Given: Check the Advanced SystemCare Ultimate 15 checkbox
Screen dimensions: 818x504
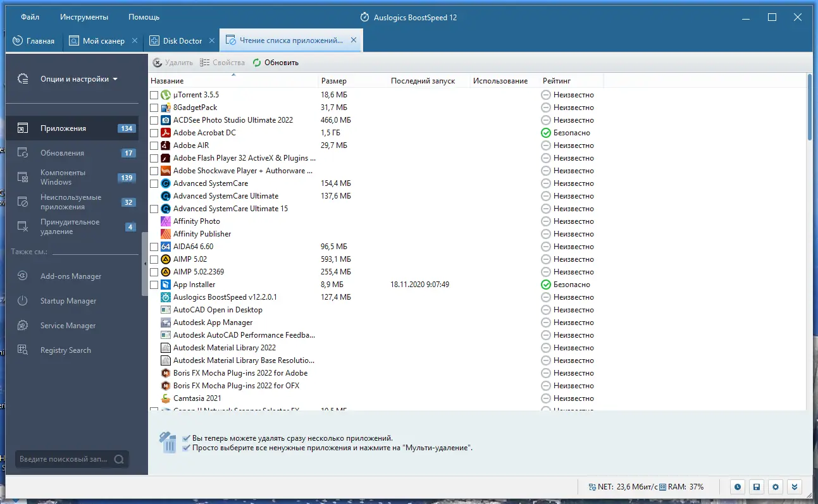Looking at the screenshot, I should (154, 209).
